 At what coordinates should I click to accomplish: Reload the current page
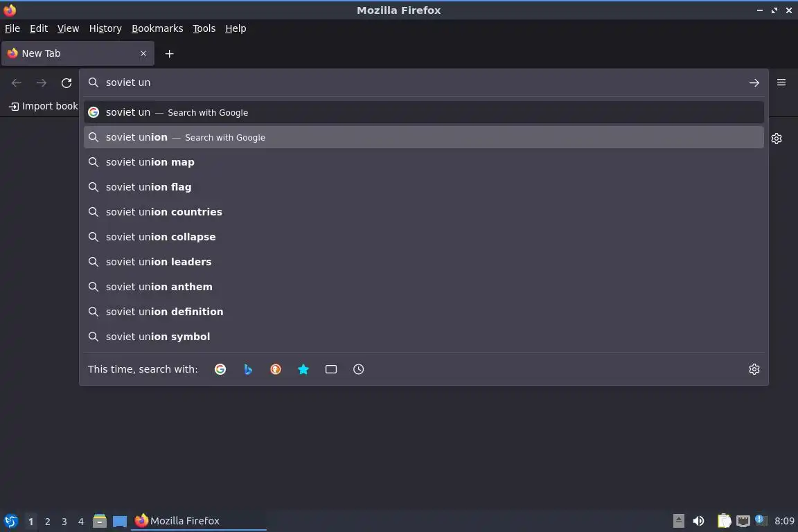coord(66,82)
